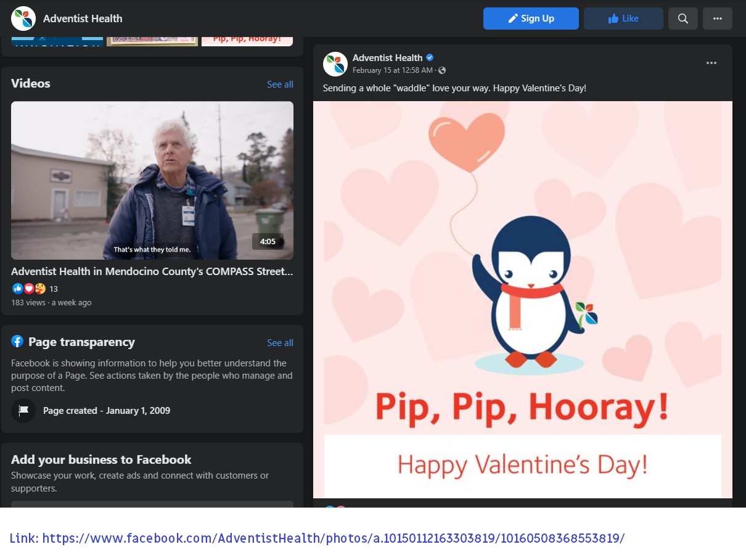Toggle the Like page button
The width and height of the screenshot is (746, 560).
tap(623, 19)
